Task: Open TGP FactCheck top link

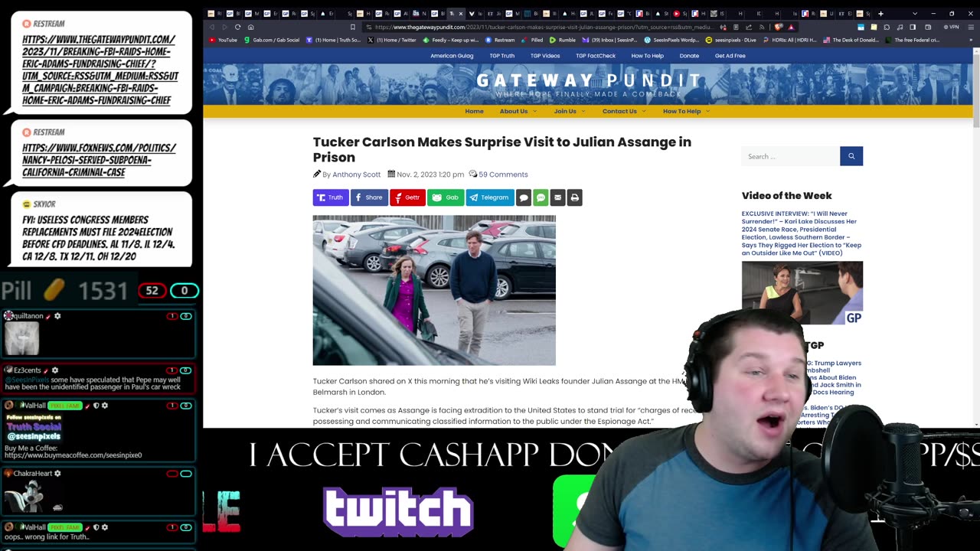Action: 596,56
